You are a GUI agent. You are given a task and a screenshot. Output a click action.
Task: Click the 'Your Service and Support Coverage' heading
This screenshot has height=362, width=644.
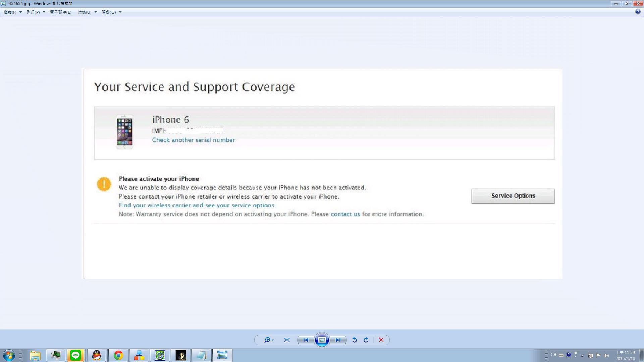pyautogui.click(x=195, y=87)
